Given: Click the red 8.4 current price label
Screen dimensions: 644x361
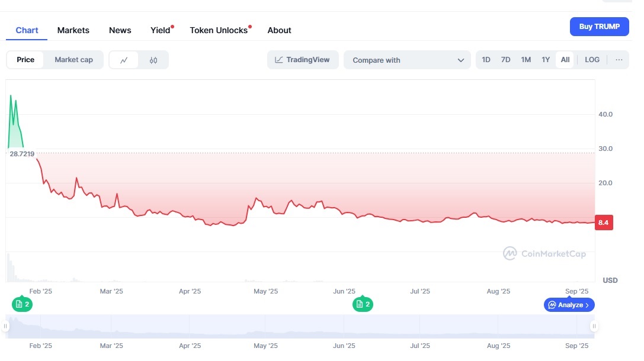Looking at the screenshot, I should click(x=604, y=223).
